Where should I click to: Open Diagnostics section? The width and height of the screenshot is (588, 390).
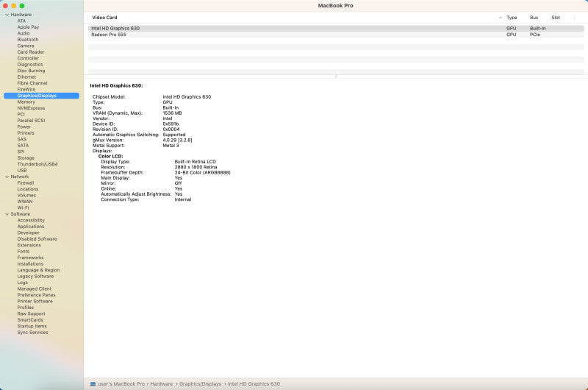point(30,65)
